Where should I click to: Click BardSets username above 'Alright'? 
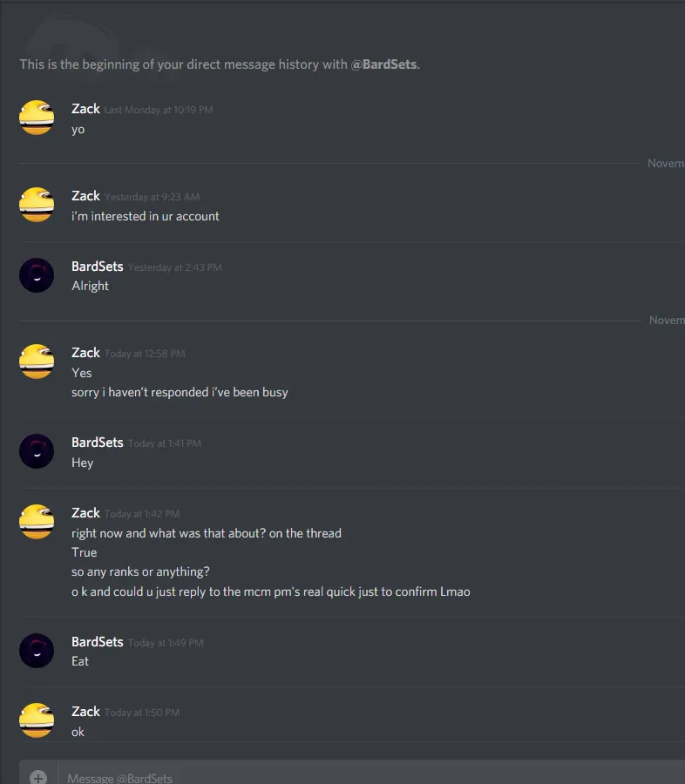click(x=97, y=267)
